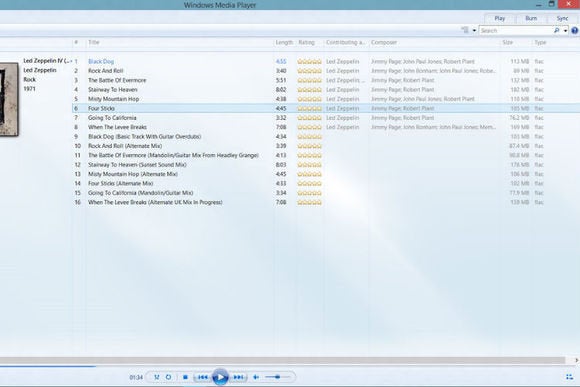Select the Misty Mountain Hop track

[x=114, y=99]
